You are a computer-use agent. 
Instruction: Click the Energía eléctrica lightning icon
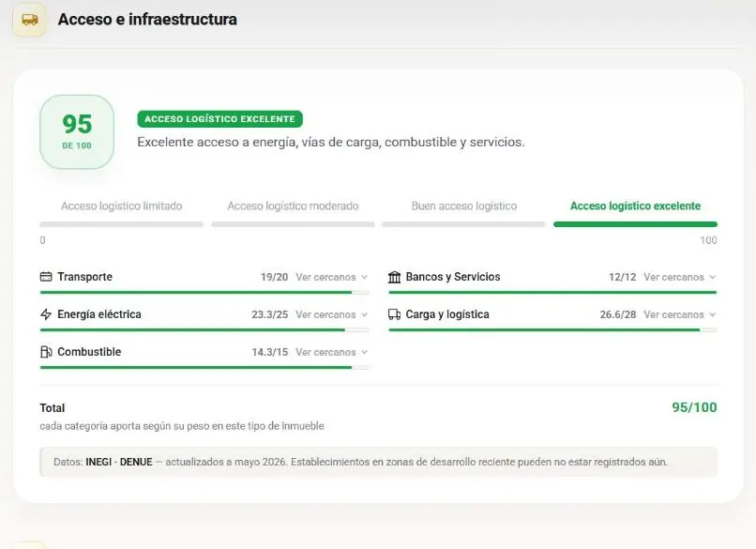point(46,314)
